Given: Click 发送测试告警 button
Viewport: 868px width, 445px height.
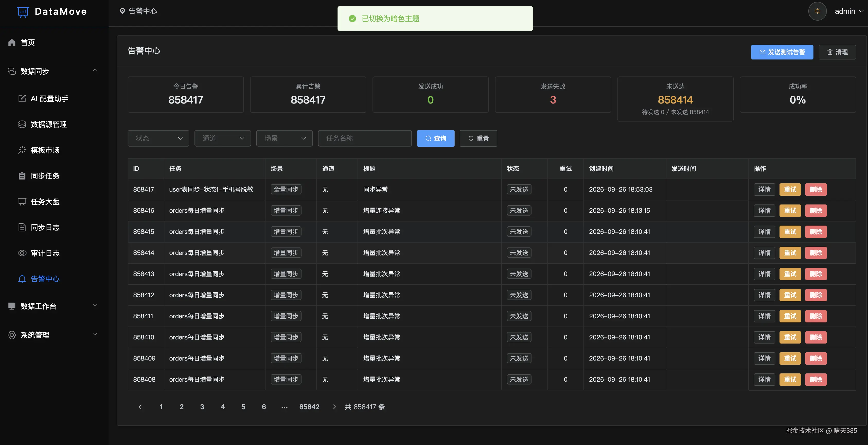Looking at the screenshot, I should 782,52.
